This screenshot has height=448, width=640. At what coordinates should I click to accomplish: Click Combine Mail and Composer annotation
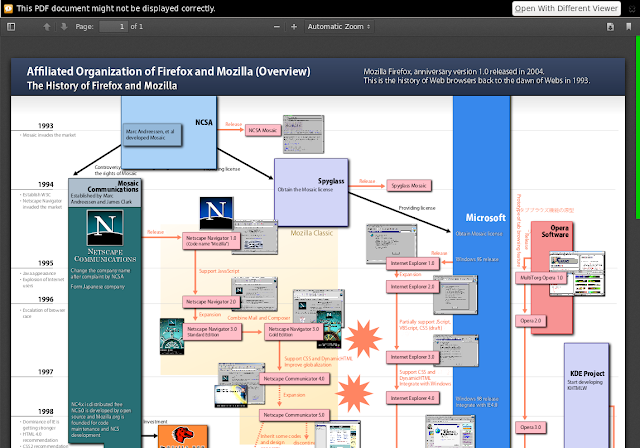point(259,318)
